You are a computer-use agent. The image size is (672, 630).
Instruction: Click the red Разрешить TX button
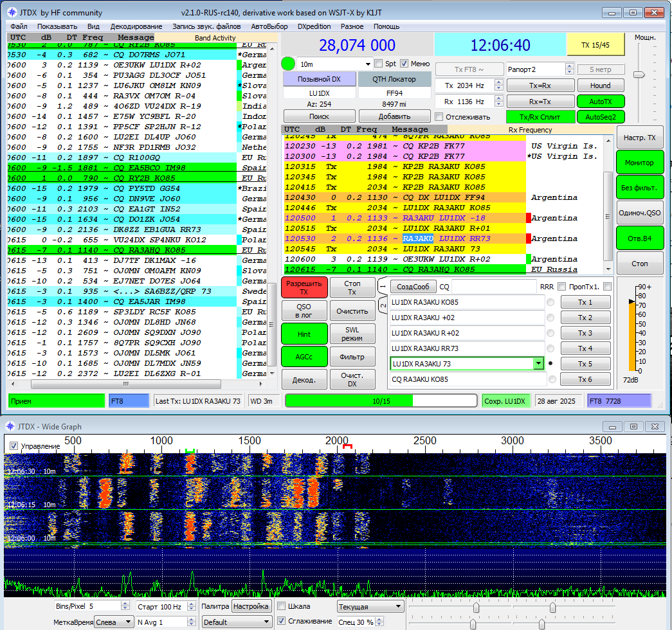click(x=304, y=287)
